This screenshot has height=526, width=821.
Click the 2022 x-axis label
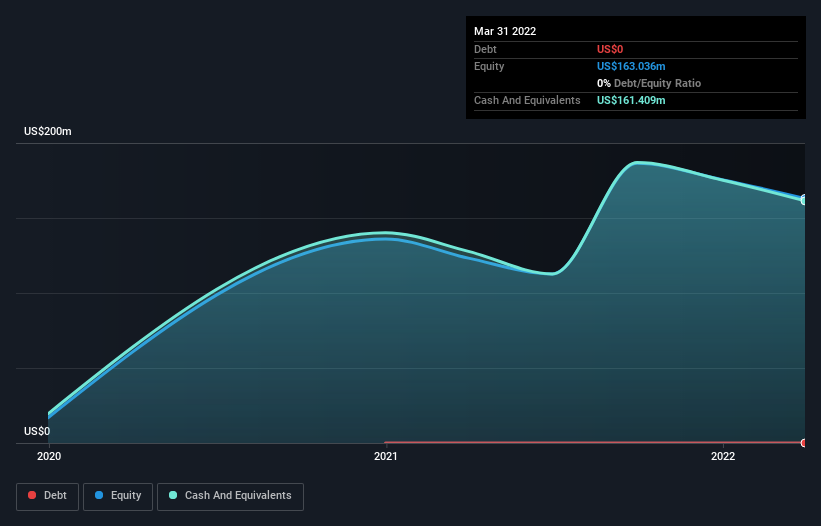point(723,456)
